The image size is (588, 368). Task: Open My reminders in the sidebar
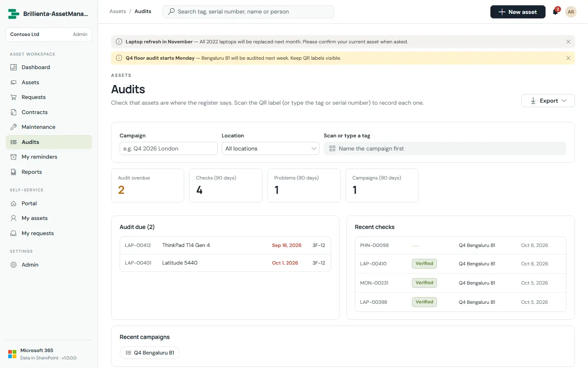coord(49,157)
